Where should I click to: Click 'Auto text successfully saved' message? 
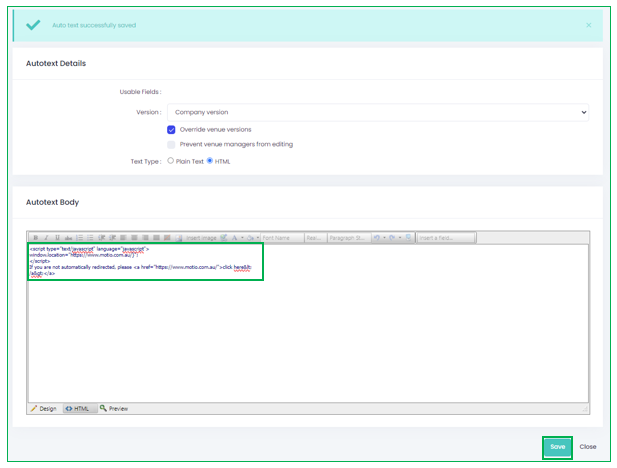(94, 25)
